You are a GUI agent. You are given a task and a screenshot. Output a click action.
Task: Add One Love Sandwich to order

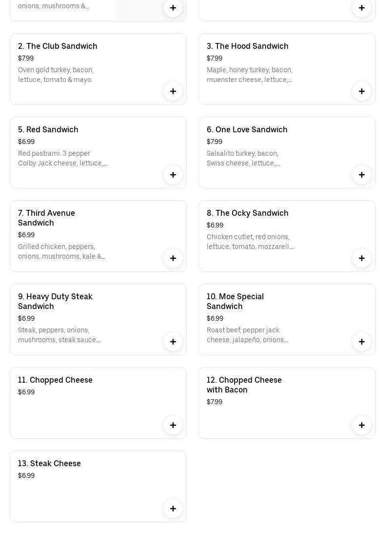point(362,175)
